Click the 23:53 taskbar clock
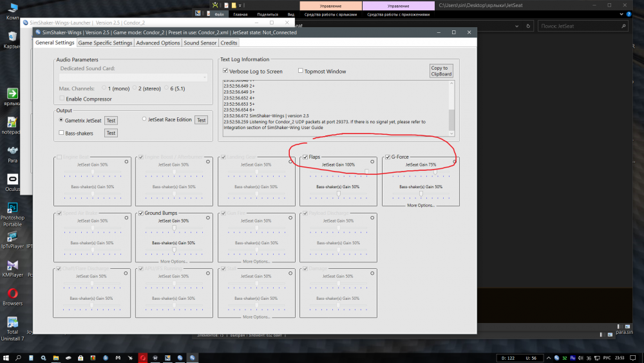This screenshot has height=363, width=644. coord(620,358)
